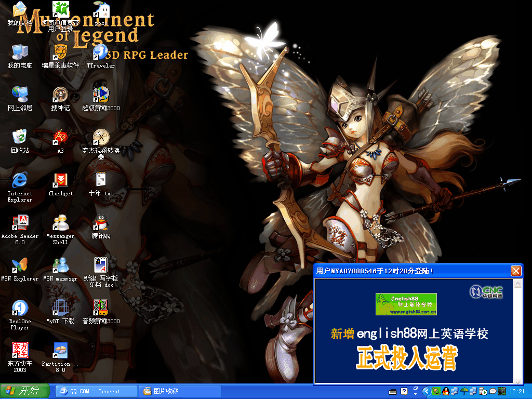This screenshot has width=532, height=399.
Task: Launch Partition 8.0 shortcut
Action: coord(60,357)
